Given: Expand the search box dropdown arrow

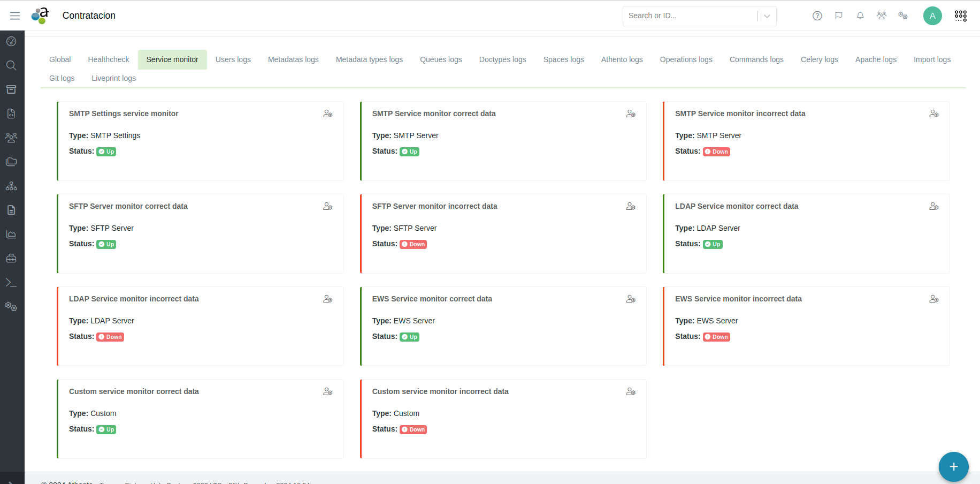Looking at the screenshot, I should pos(767,16).
